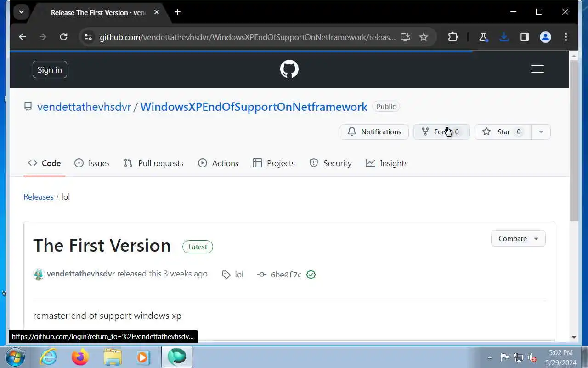Open the Chrome Labs flask icon
This screenshot has width=588, height=368.
483,37
